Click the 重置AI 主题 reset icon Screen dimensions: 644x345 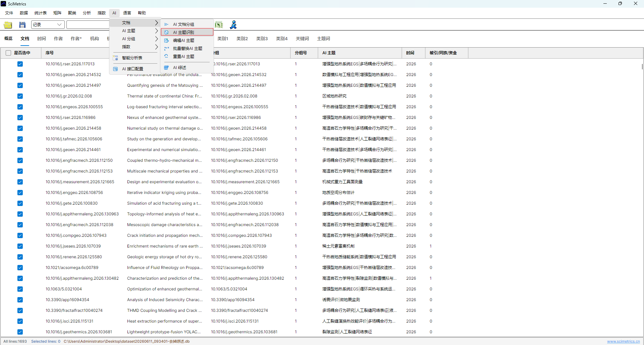tap(166, 57)
